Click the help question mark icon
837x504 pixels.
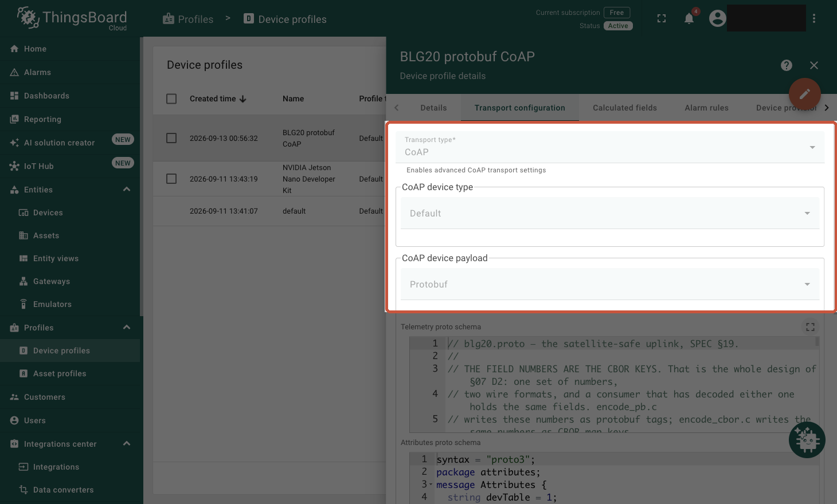(x=787, y=65)
